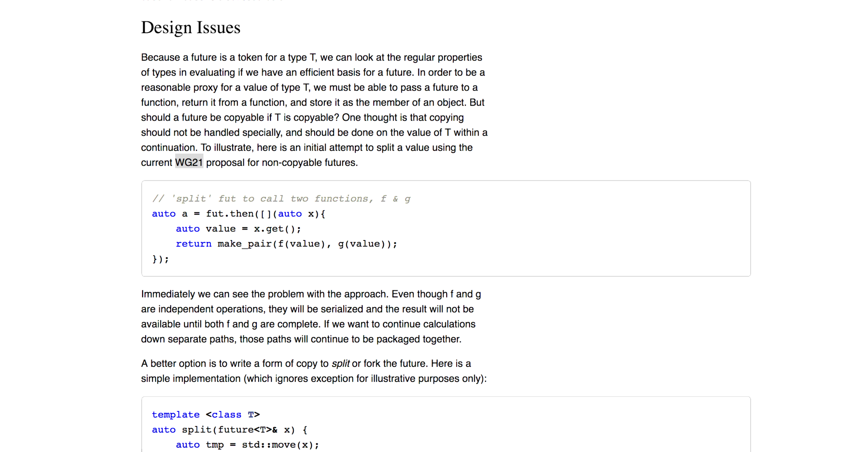
Task: Click the fut.then code line
Action: (x=239, y=214)
